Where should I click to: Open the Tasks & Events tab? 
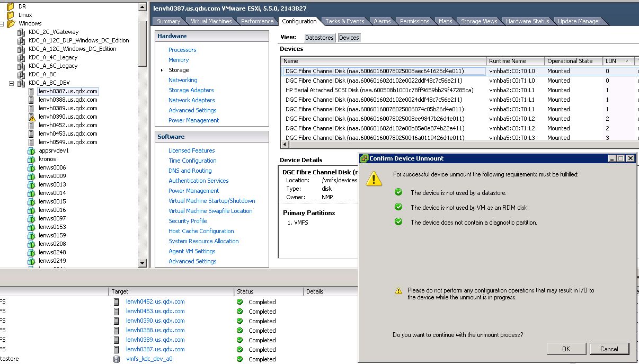[345, 21]
